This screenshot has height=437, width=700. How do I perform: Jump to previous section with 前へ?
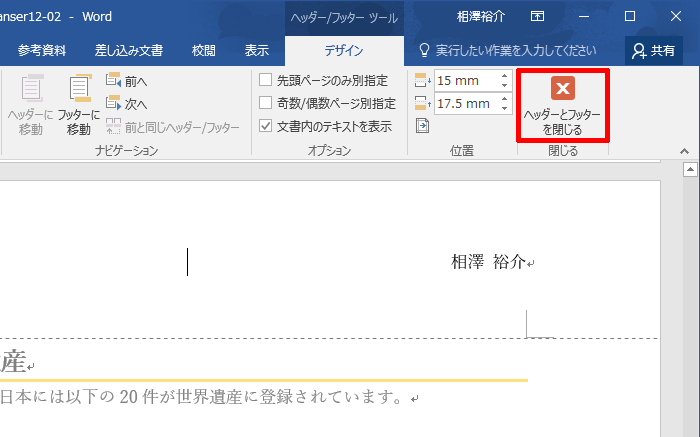[x=127, y=81]
